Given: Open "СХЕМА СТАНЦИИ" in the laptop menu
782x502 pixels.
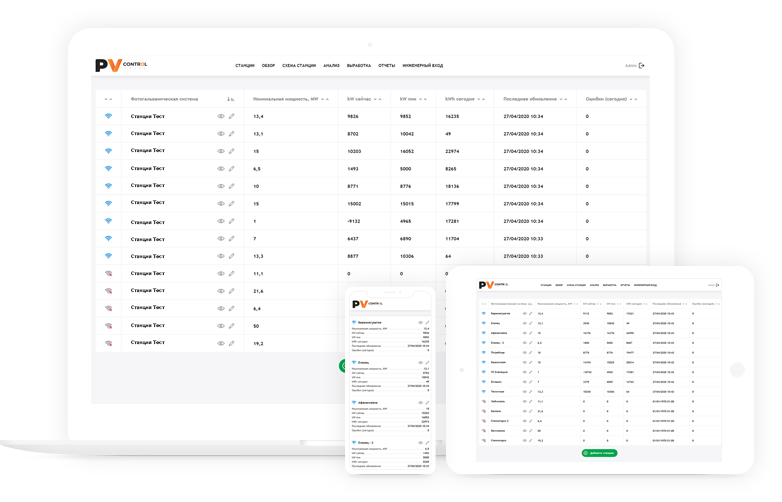Looking at the screenshot, I should 299,66.
